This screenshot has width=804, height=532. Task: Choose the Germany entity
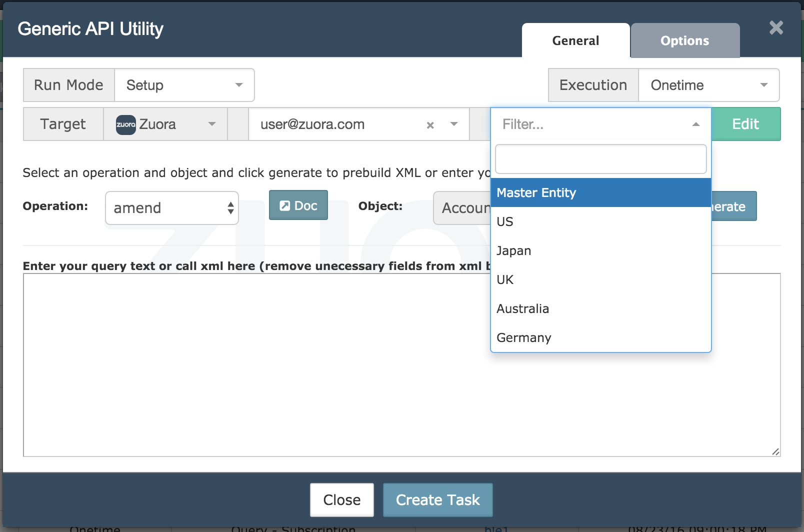[600, 337]
